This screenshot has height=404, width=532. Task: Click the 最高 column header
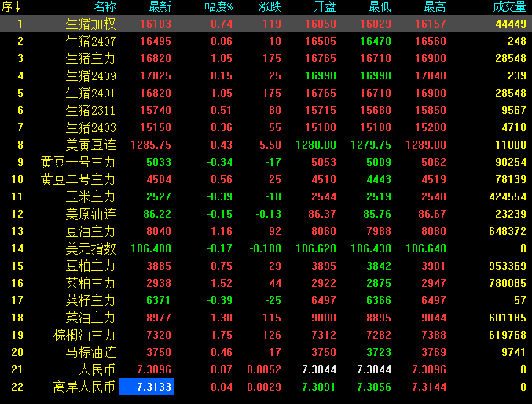coord(435,7)
